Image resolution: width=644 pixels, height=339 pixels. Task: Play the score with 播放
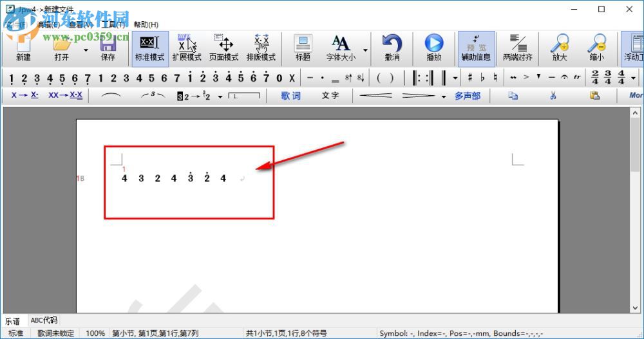(433, 48)
